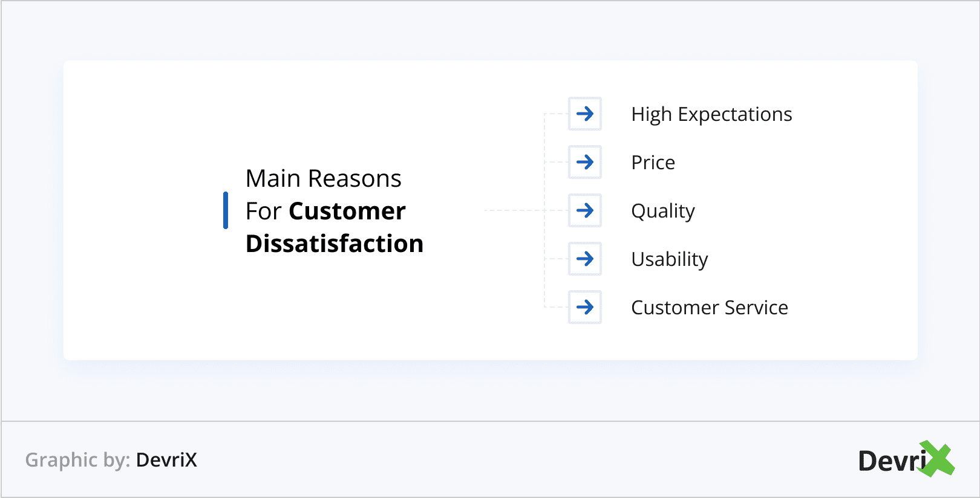Click the arrow icon next to Price

tap(585, 162)
